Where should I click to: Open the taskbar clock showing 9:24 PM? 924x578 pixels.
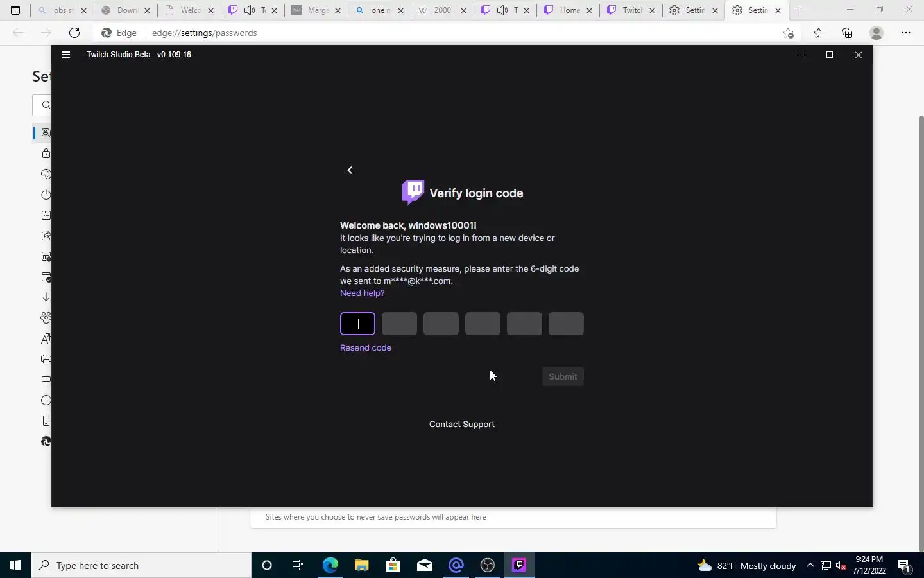tap(869, 565)
